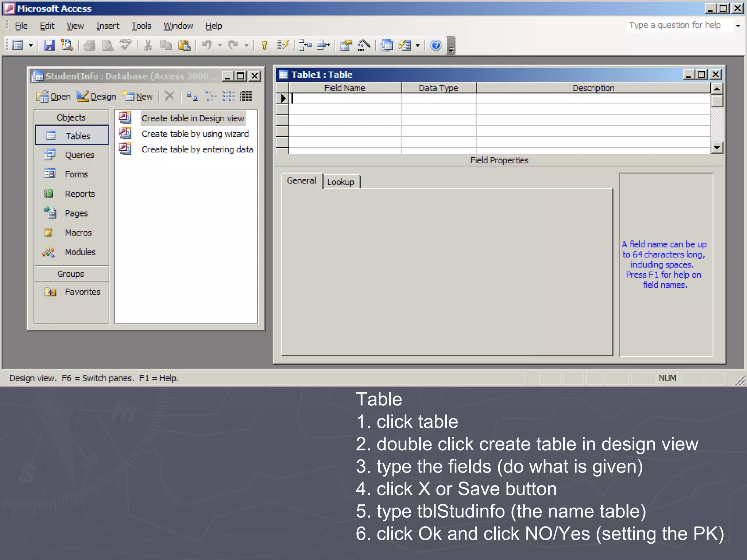This screenshot has height=560, width=747.
Task: Click the Groups bar header
Action: [x=71, y=274]
